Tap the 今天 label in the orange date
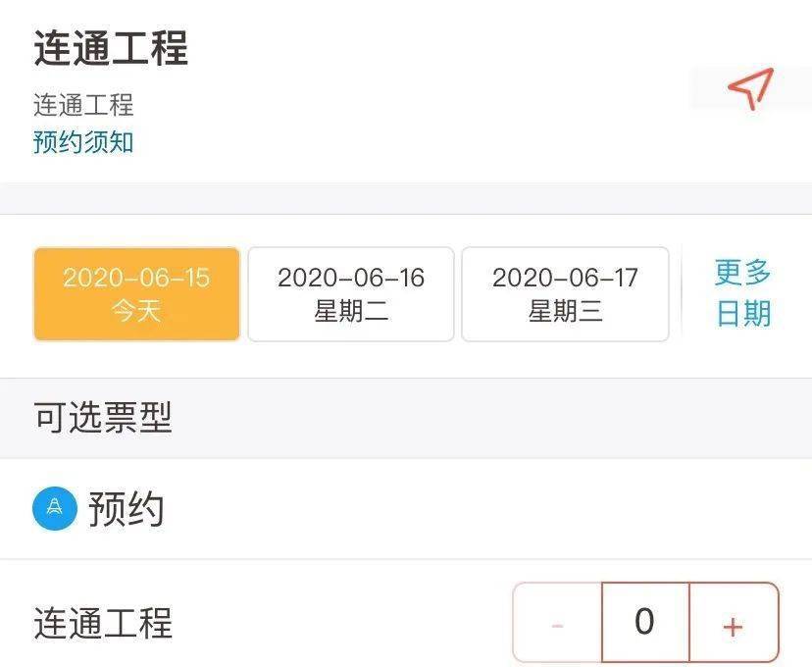 136,311
